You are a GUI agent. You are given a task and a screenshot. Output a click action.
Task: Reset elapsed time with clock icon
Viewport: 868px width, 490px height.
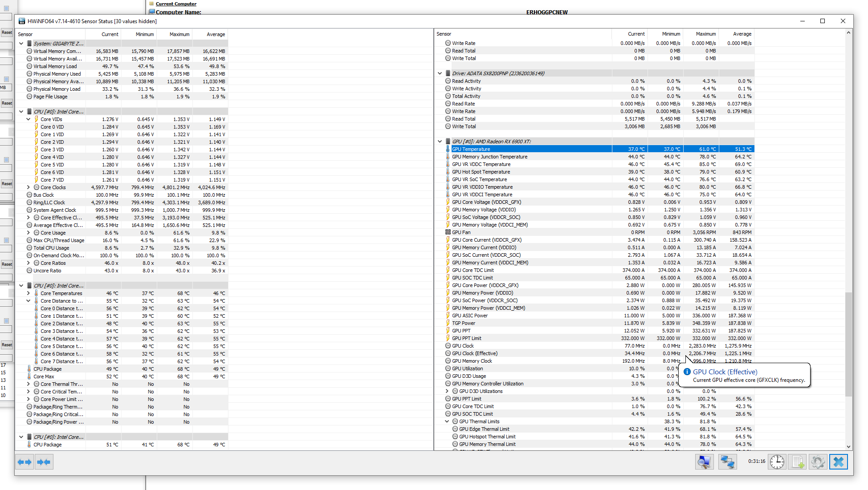coord(777,462)
